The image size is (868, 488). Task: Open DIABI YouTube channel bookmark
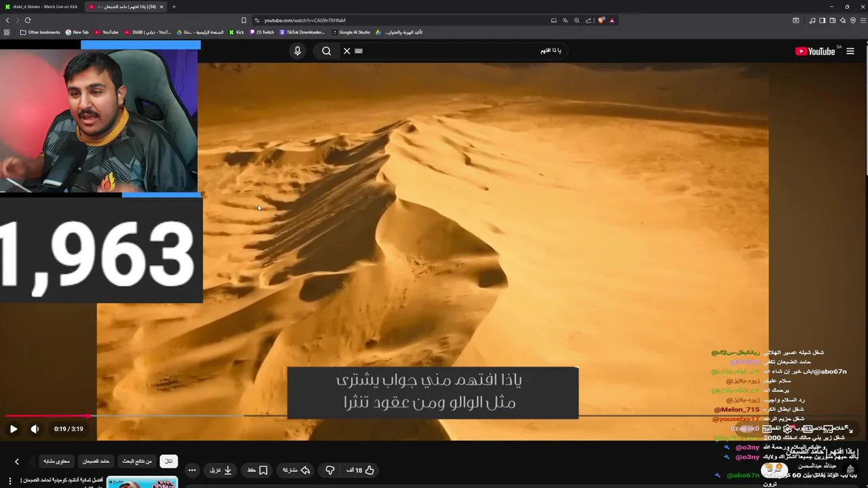pyautogui.click(x=148, y=32)
